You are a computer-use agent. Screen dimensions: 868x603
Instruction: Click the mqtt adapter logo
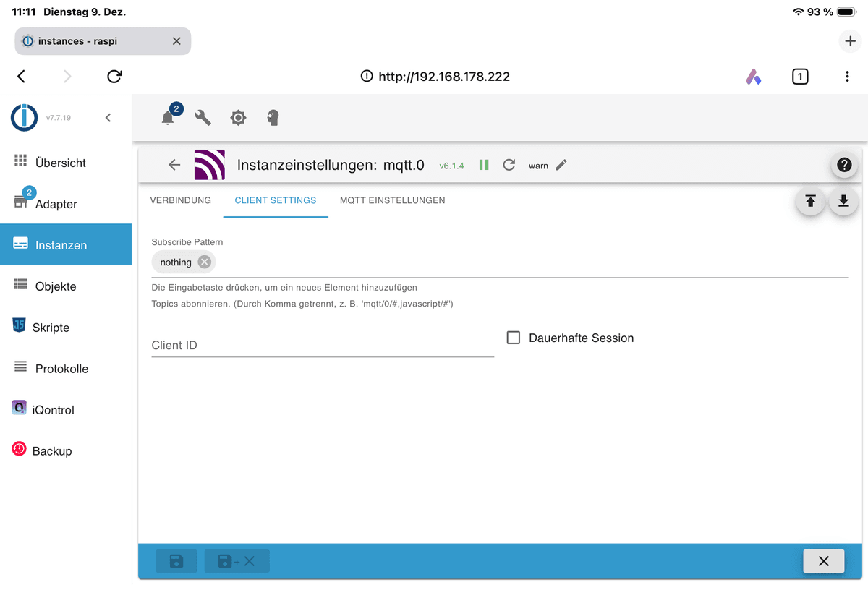pos(210,165)
